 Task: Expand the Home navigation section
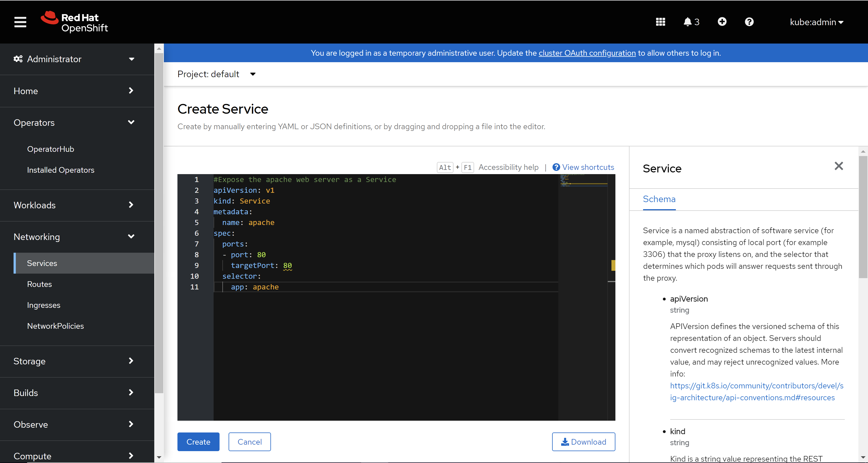pyautogui.click(x=74, y=91)
